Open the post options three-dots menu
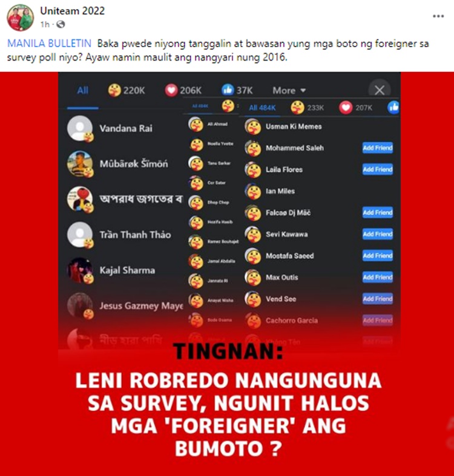The height and width of the screenshot is (476, 454). pyautogui.click(x=438, y=16)
